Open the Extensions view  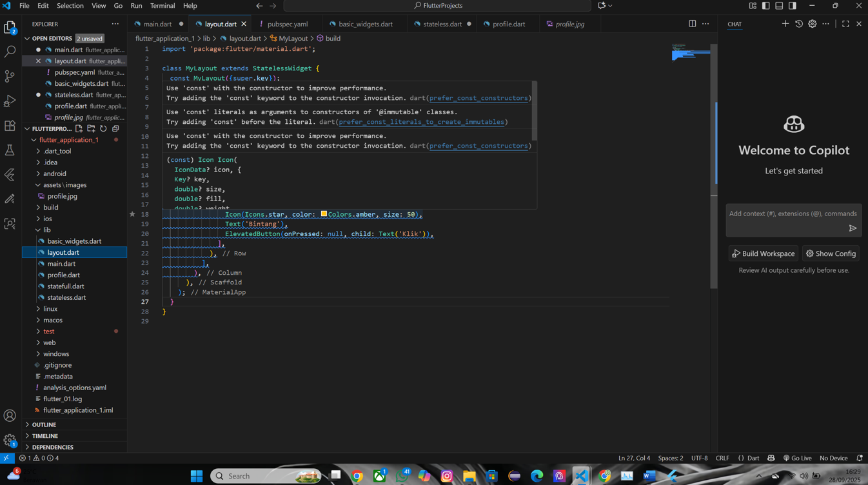coord(10,125)
